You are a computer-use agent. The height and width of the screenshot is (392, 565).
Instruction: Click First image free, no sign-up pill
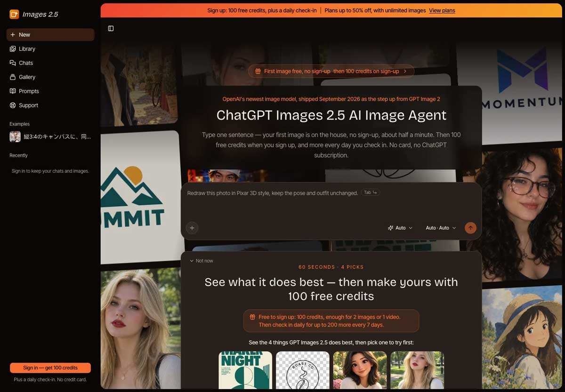tap(331, 71)
